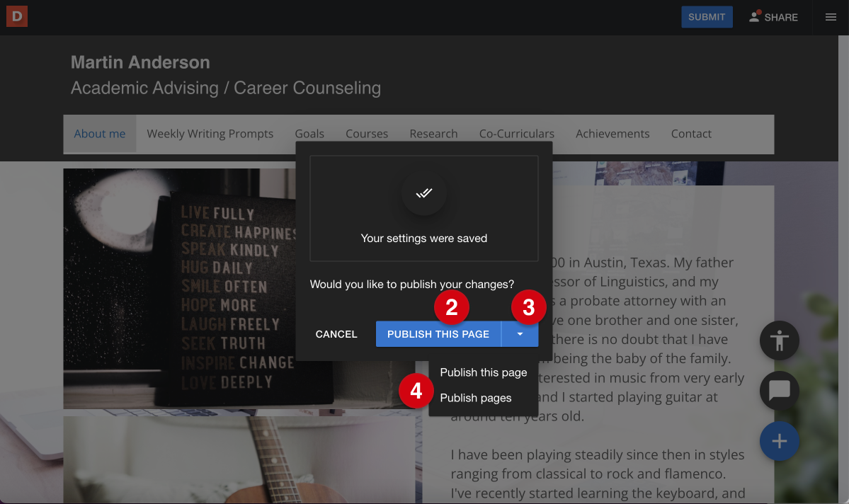
Task: Click the Martin Anderson name heading
Action: (x=140, y=62)
